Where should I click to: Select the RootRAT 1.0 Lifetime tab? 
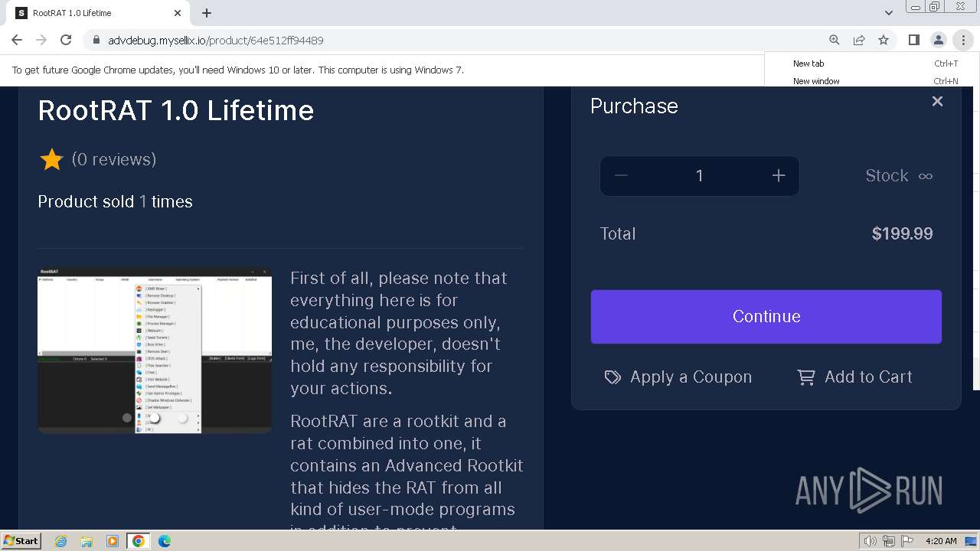coord(98,13)
